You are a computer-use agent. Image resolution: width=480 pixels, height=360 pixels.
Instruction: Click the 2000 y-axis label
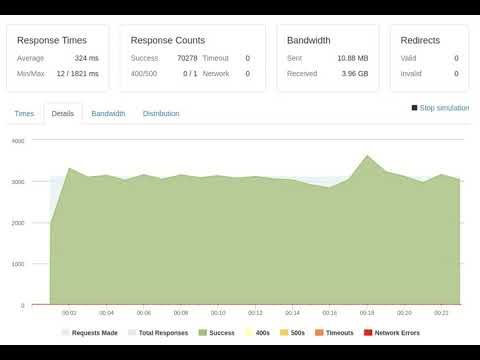coord(18,223)
